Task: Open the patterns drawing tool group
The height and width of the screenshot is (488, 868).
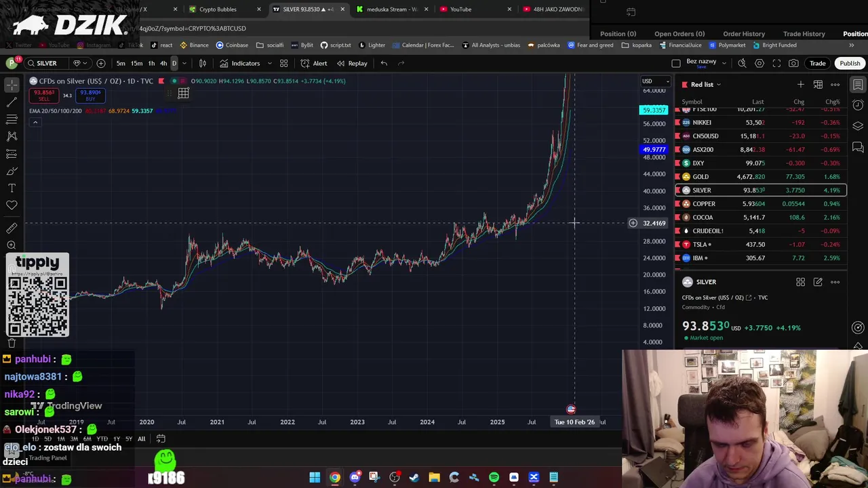Action: click(12, 136)
